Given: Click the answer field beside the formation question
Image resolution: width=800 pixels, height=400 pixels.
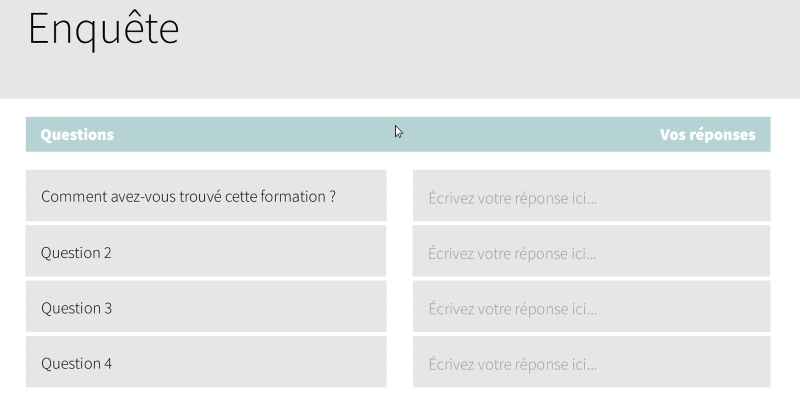Looking at the screenshot, I should tap(591, 195).
